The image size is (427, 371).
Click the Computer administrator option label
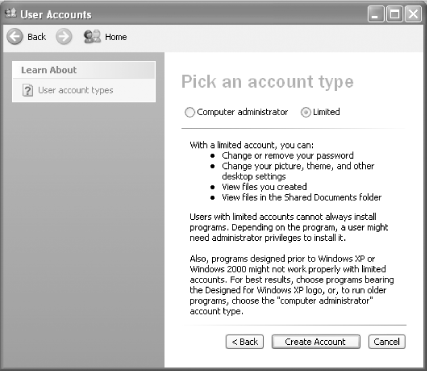click(x=242, y=112)
